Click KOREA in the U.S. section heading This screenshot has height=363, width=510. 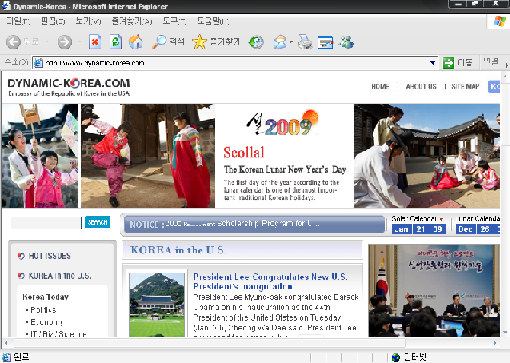click(177, 250)
